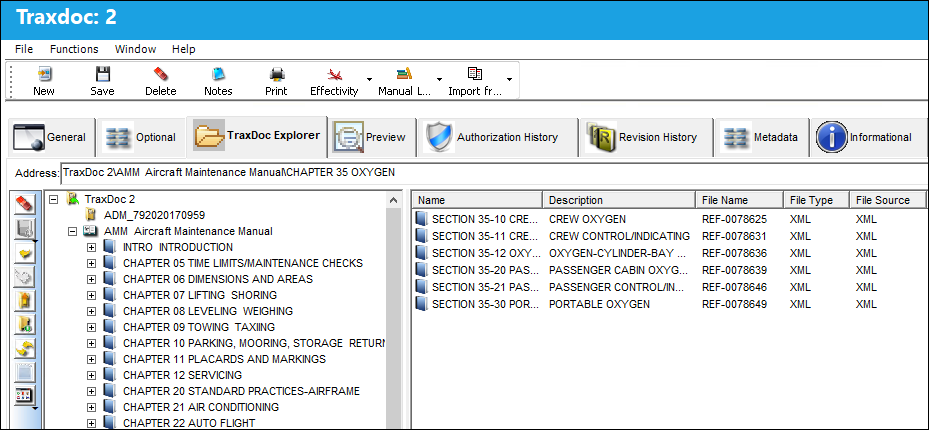Click the single yellow arrow side toolbar icon

pyautogui.click(x=25, y=253)
